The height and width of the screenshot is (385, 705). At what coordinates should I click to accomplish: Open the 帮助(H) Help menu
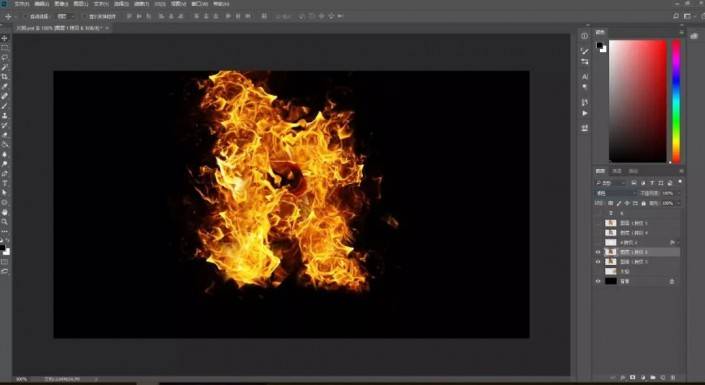point(221,4)
